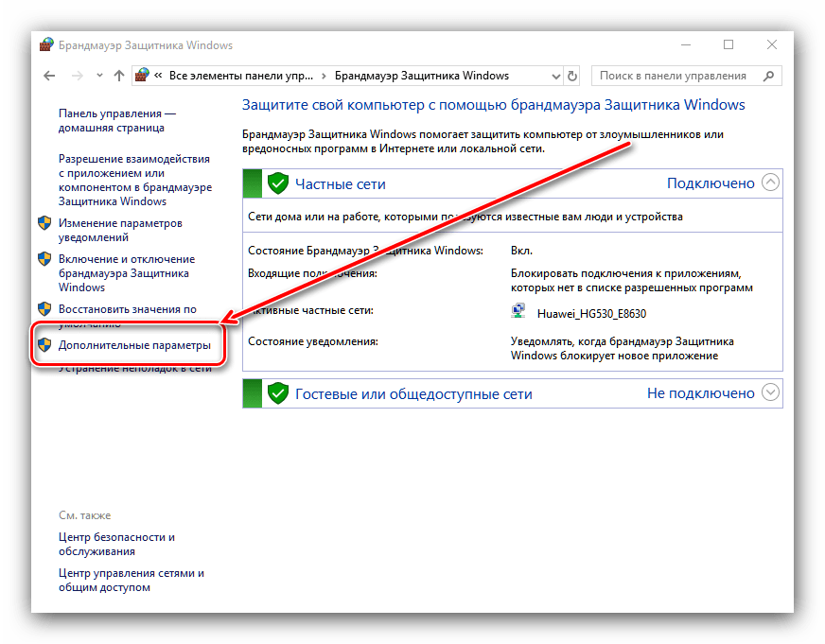Open Включение и отключение брандмауэра link
Screen dimensions: 825x644
click(x=126, y=272)
